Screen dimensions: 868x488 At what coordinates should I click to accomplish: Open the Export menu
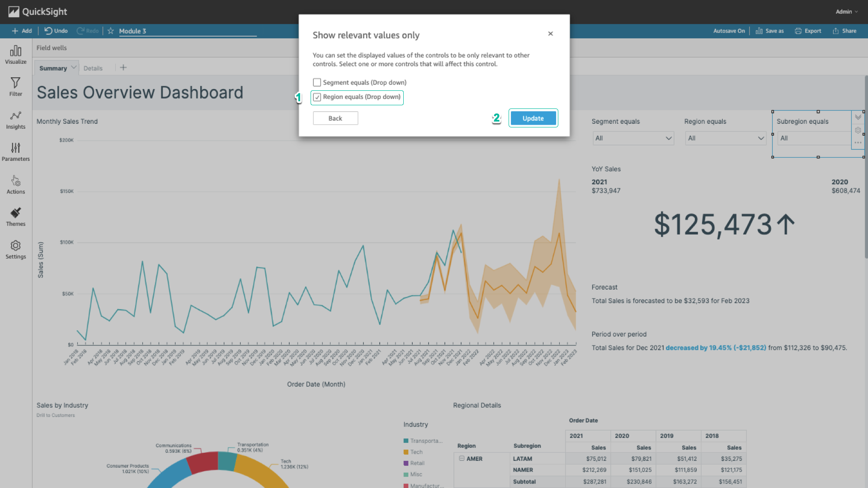[x=808, y=31]
